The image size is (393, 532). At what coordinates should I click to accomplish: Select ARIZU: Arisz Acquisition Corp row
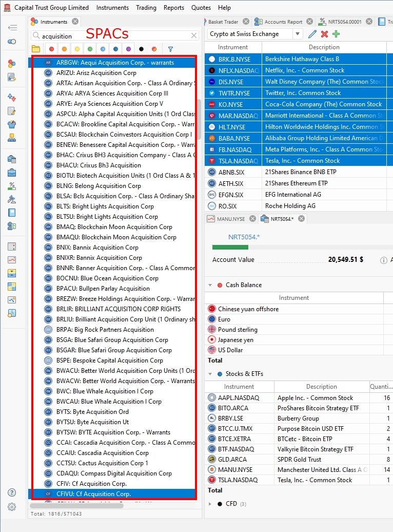(112, 73)
